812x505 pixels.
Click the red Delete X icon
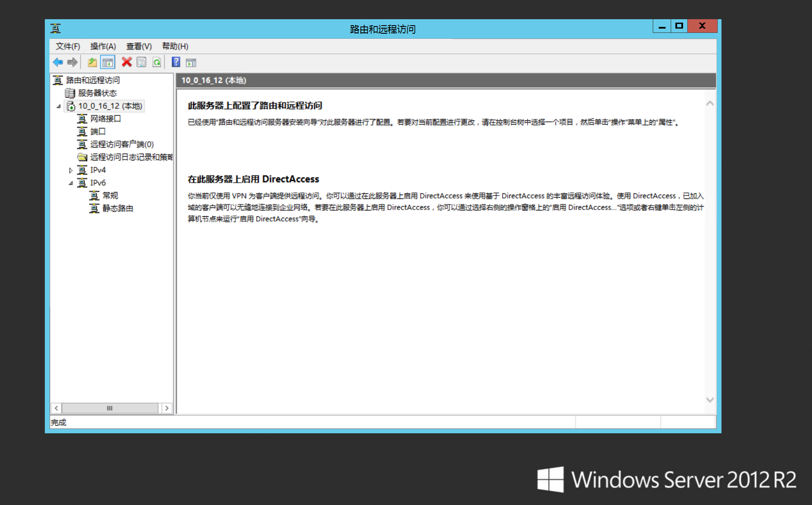click(x=126, y=62)
